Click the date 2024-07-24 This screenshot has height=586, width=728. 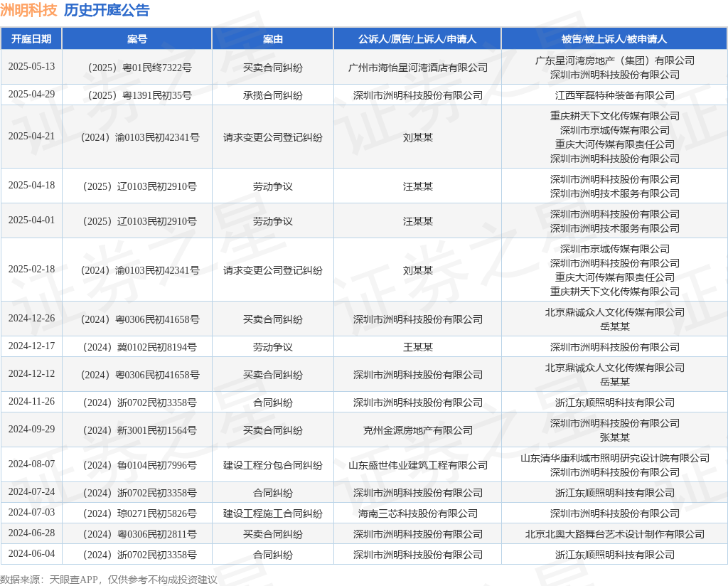[31, 491]
